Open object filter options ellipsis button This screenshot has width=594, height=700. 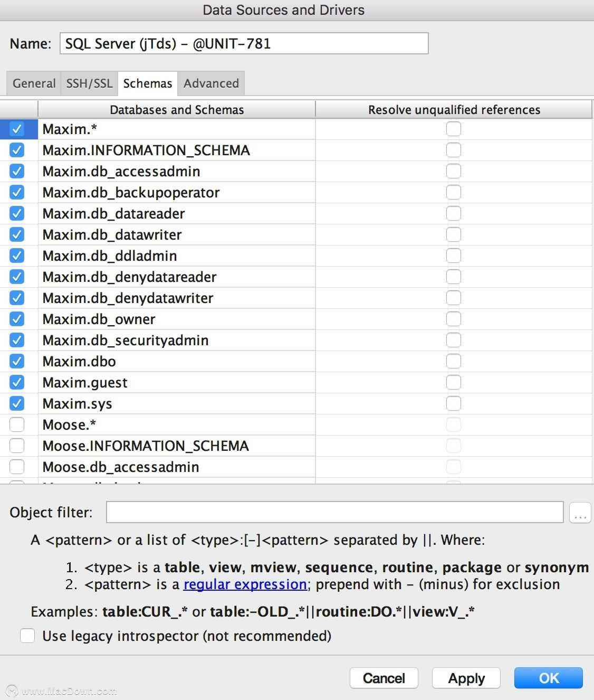click(x=580, y=513)
